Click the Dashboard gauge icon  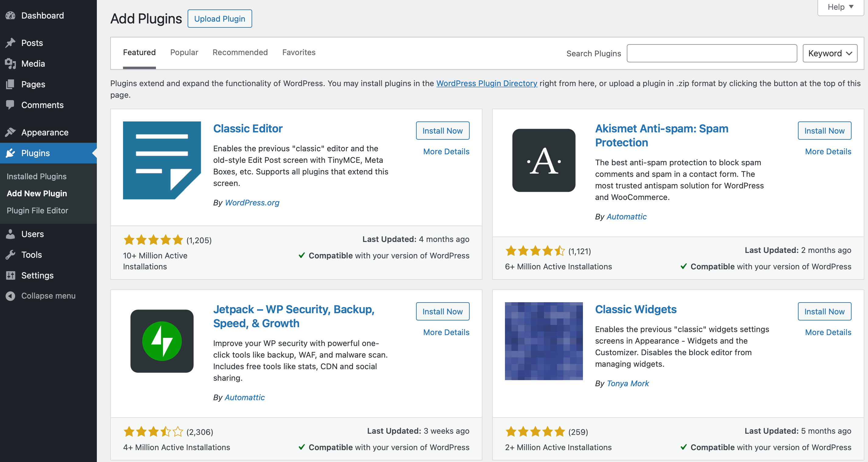(x=10, y=16)
